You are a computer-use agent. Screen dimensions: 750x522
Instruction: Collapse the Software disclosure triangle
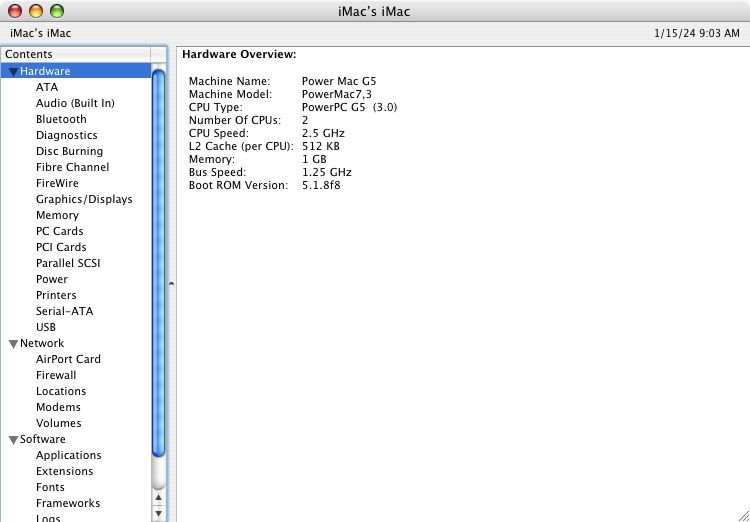[12, 440]
